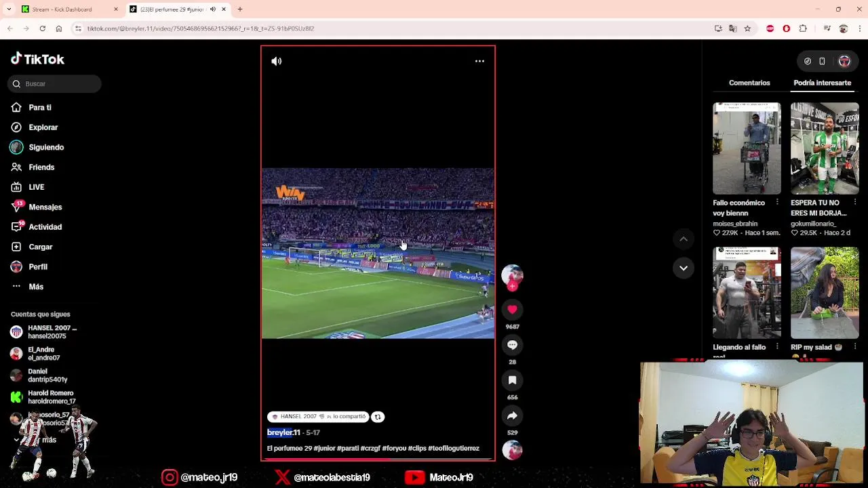
Task: Open the TikTok coins icon in header
Action: click(x=808, y=61)
